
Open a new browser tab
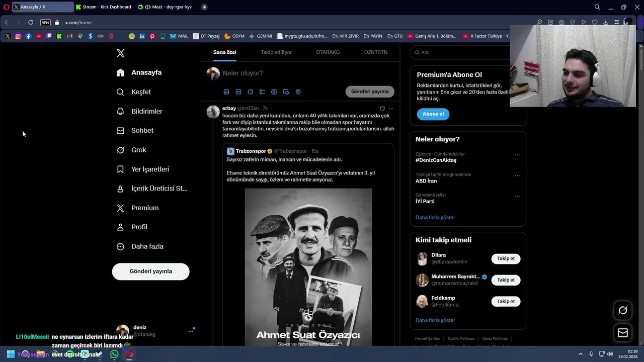204,7
